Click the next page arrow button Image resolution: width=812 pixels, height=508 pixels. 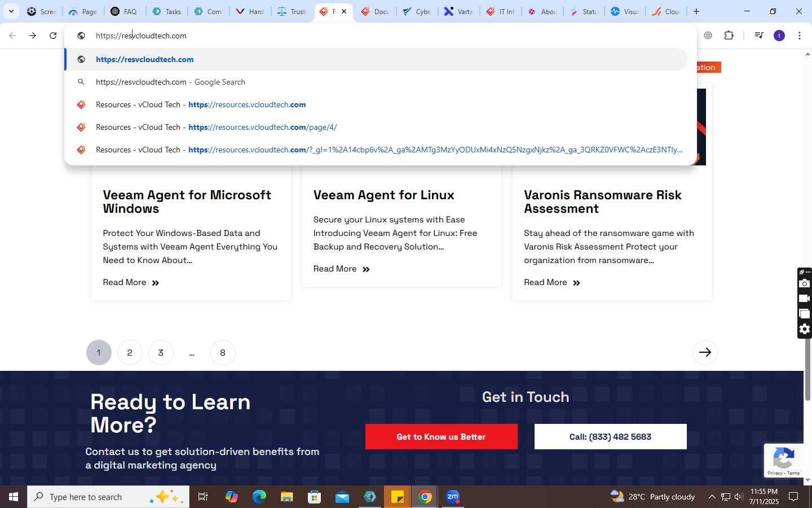(x=705, y=352)
